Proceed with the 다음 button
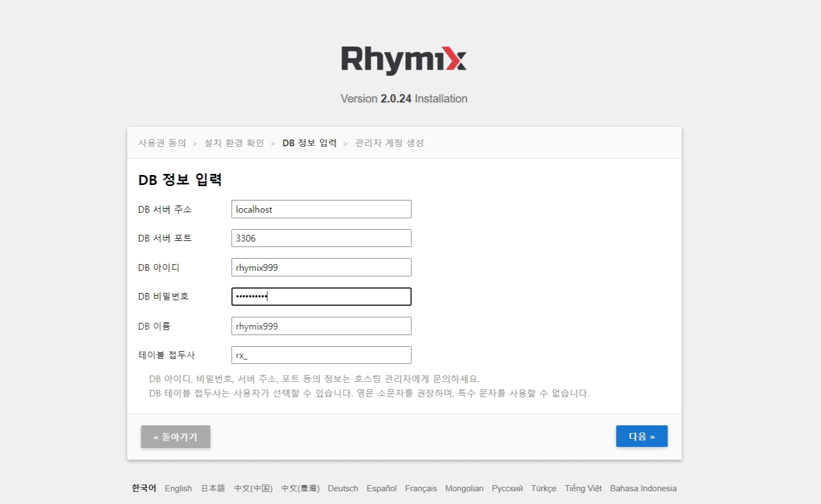 click(641, 436)
